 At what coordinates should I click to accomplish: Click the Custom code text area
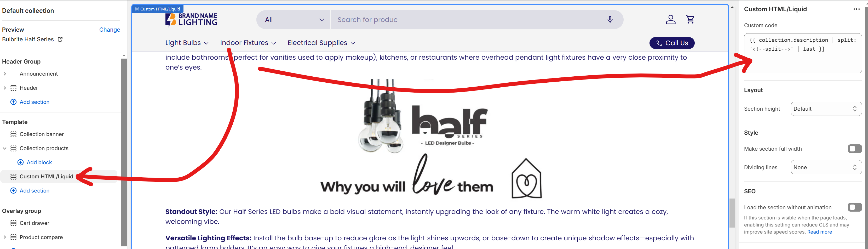coord(803,53)
